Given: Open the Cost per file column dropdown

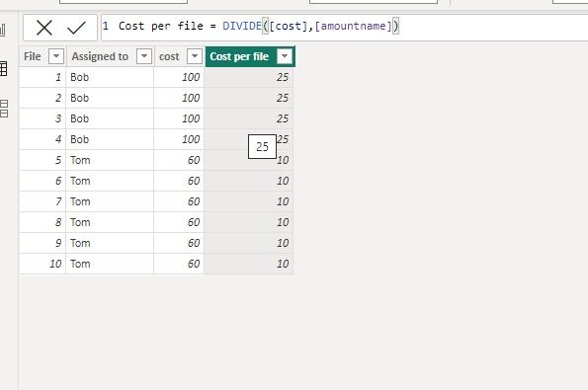Looking at the screenshot, I should pos(285,56).
